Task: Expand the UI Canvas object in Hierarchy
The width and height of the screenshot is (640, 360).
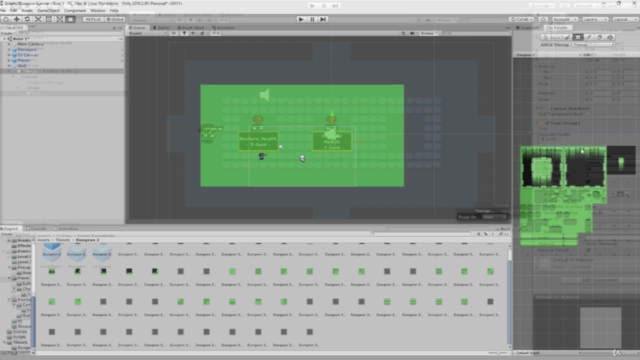Action: point(9,55)
